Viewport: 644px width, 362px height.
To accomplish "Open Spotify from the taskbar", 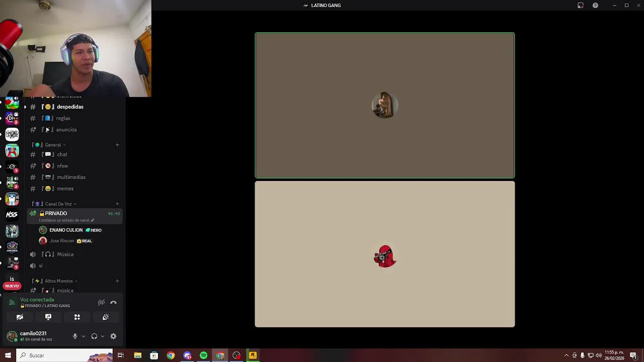I will [x=203, y=355].
